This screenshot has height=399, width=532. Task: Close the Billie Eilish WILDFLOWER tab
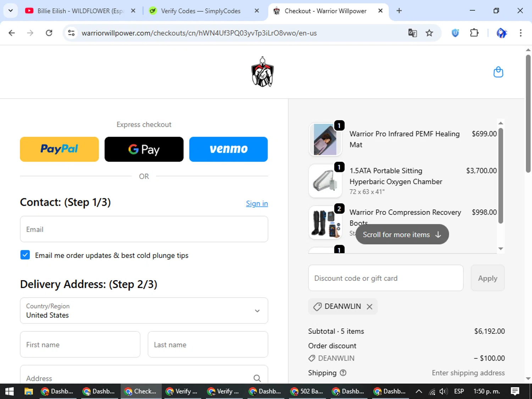click(x=133, y=11)
